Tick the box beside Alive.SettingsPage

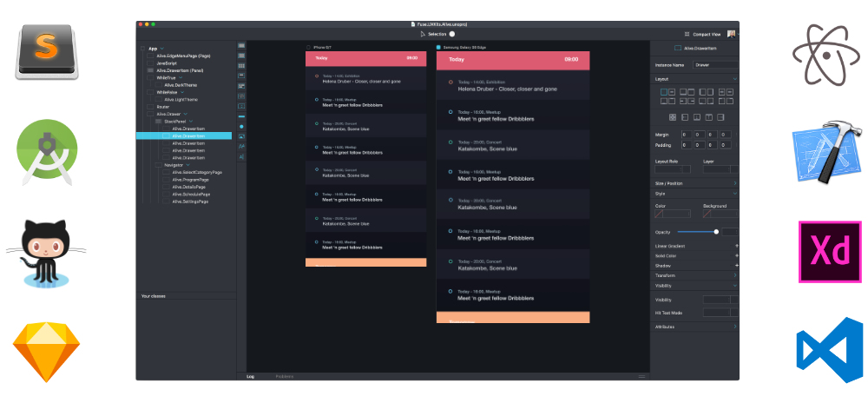click(166, 201)
